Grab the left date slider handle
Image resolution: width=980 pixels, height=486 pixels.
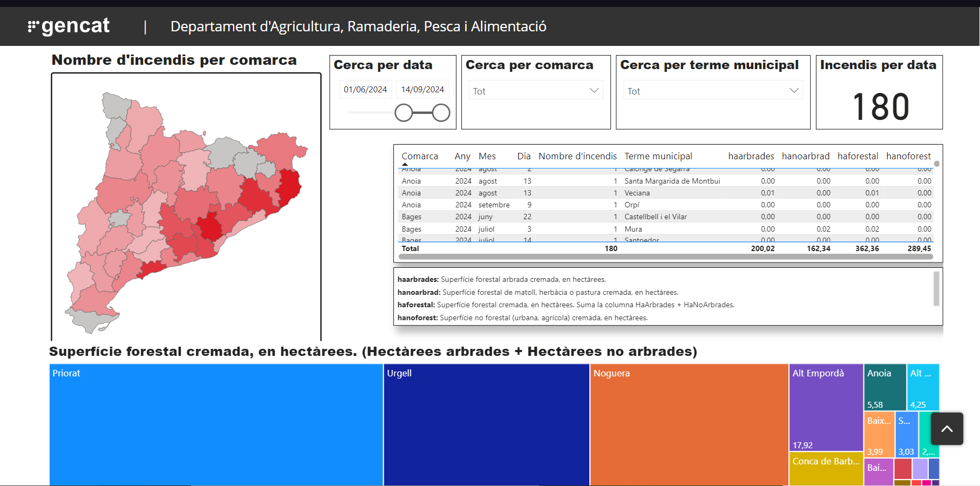point(404,113)
